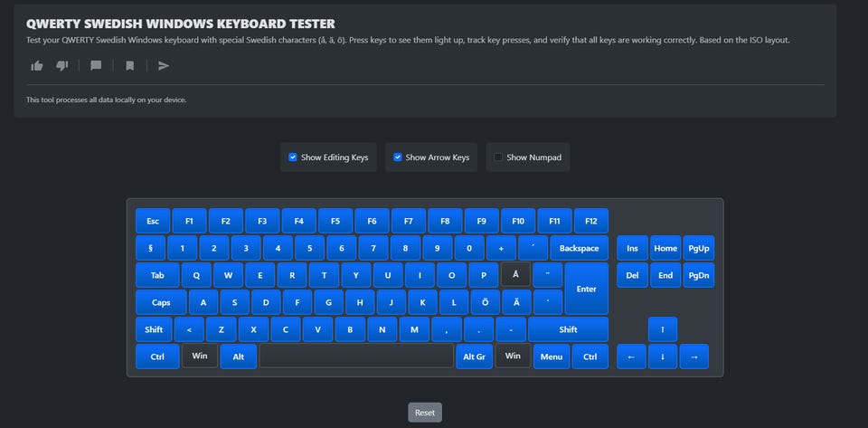
Task: Click the Backspace key
Action: [x=579, y=248]
